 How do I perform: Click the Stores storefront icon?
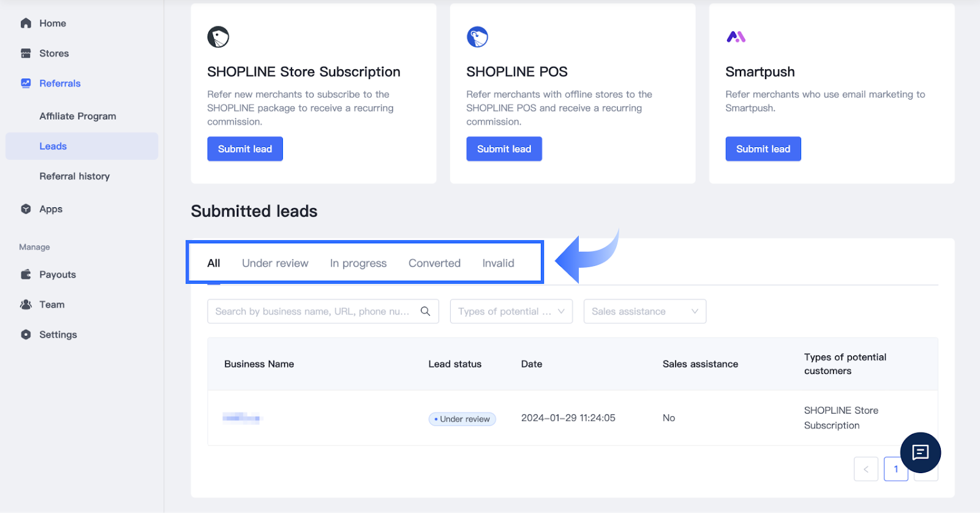pos(26,53)
